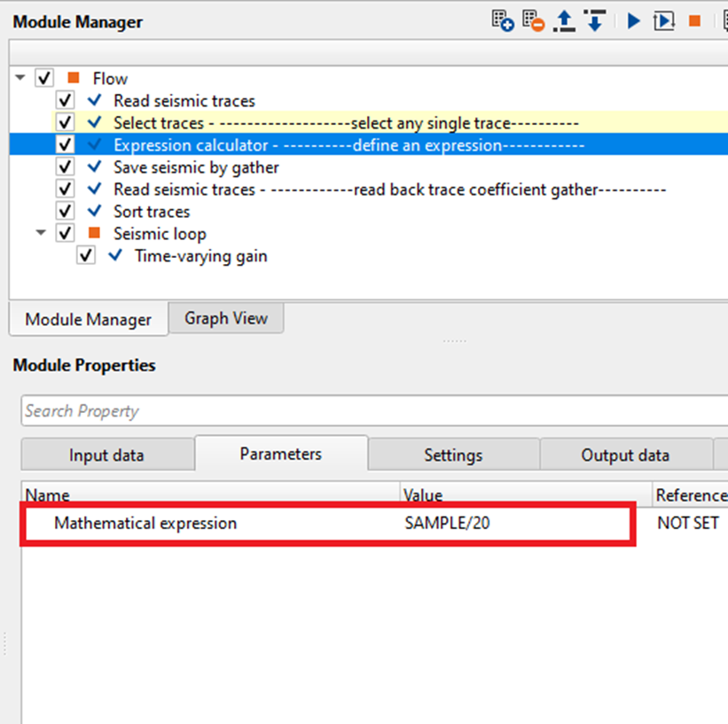Switch to the Output data tab
728x724 pixels.
(625, 455)
